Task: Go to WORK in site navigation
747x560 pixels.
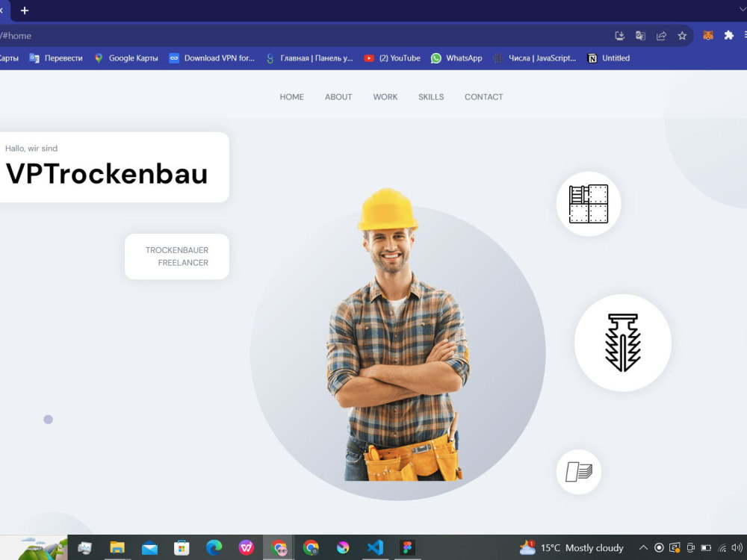Action: coord(385,97)
